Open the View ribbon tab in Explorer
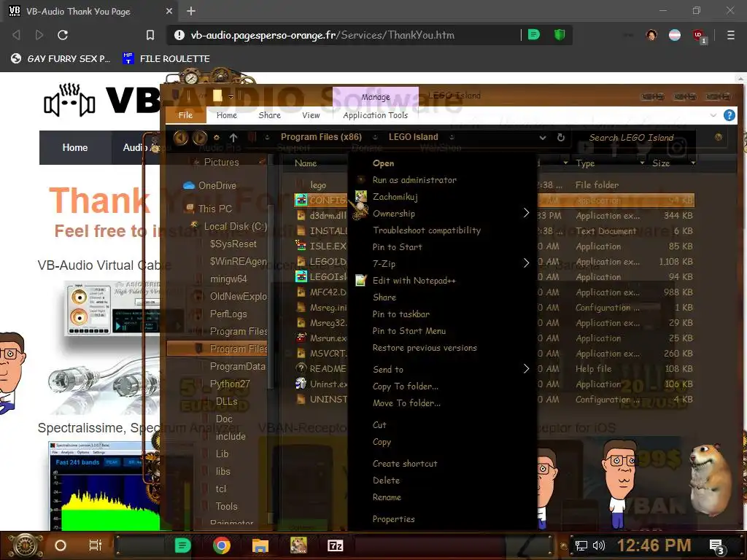Screen dimensions: 747x560 click(311, 115)
